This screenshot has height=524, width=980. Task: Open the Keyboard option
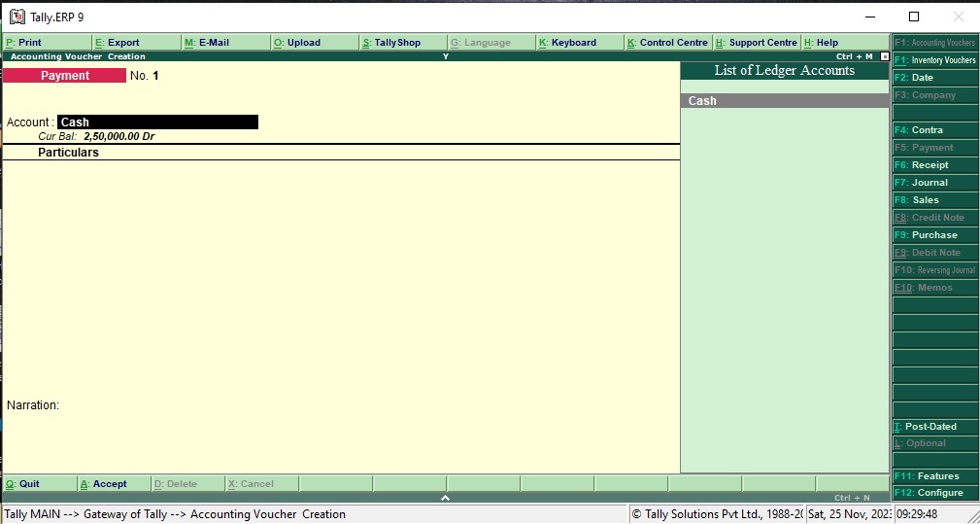[581, 43]
